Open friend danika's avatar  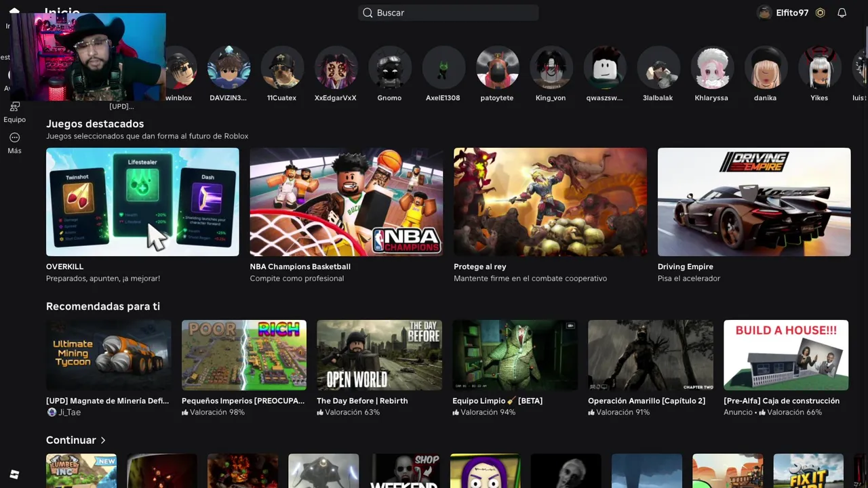click(x=765, y=68)
